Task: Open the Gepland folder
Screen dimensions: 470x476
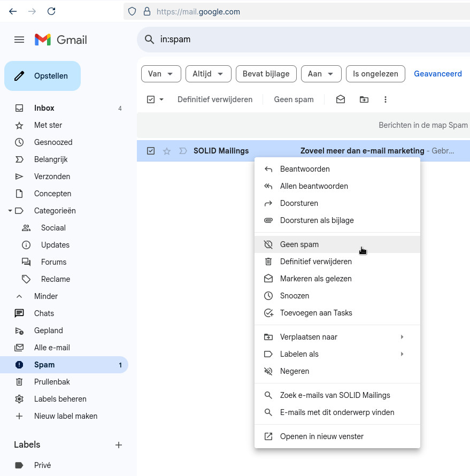Action: click(64, 331)
